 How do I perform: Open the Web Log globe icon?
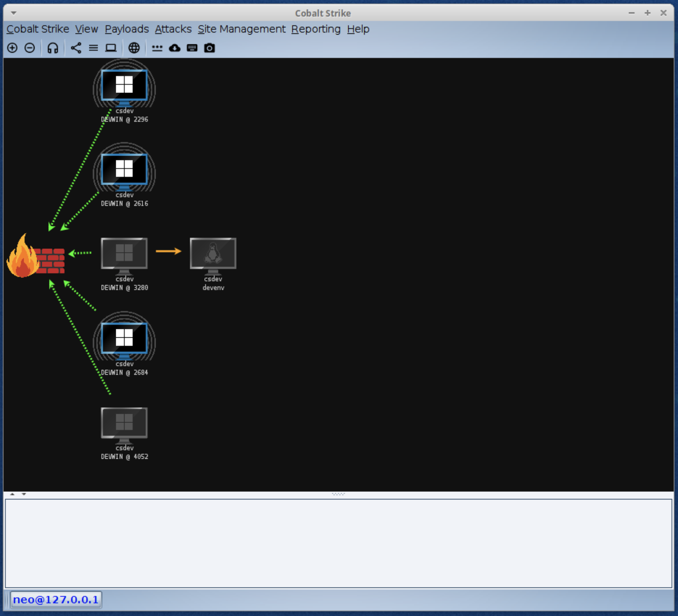click(x=134, y=48)
